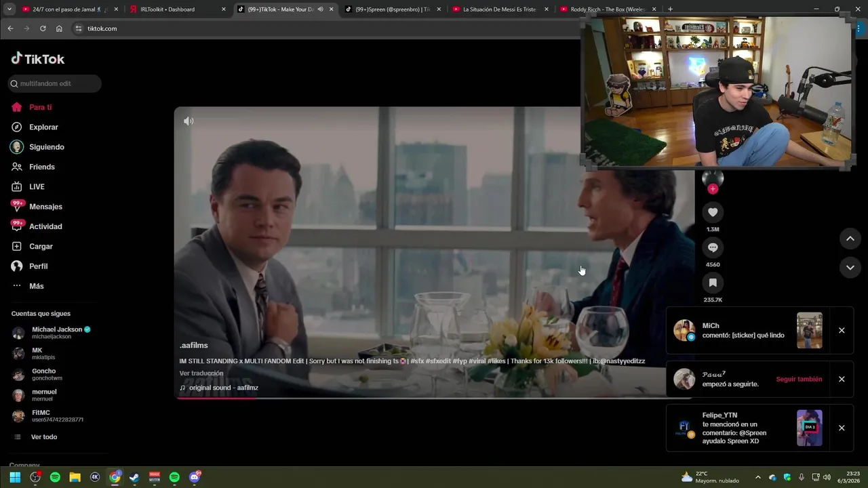Screen dimensions: 868x488
Task: Switch to La Situación De Messi tab
Action: pyautogui.click(x=499, y=9)
